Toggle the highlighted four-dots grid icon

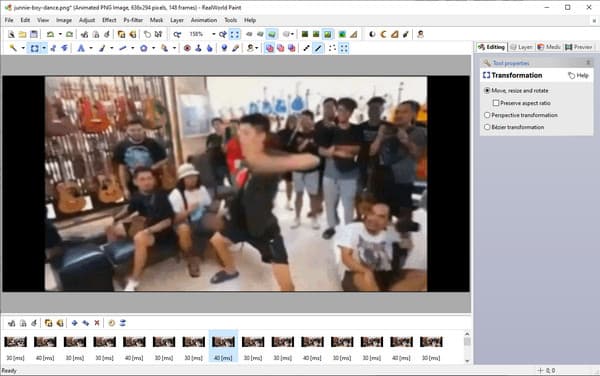point(344,48)
